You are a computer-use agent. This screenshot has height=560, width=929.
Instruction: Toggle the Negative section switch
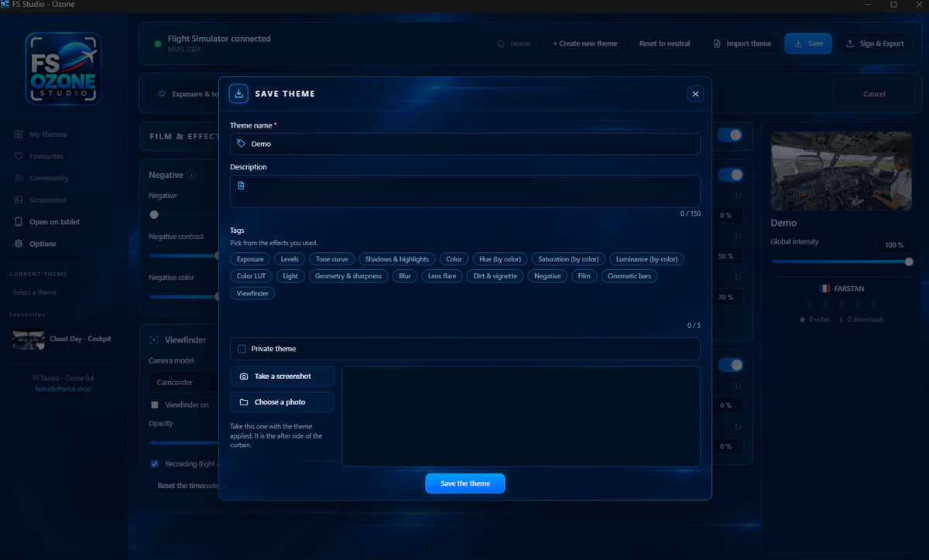(x=730, y=175)
